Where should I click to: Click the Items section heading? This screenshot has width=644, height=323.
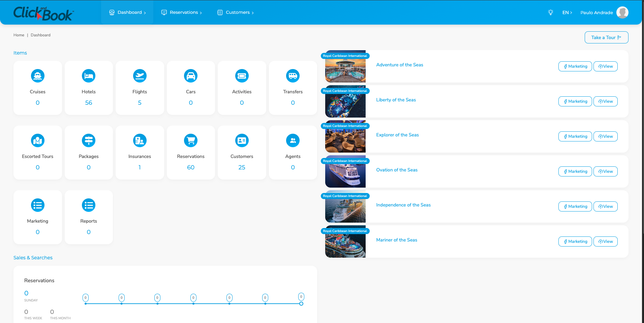[x=20, y=53]
